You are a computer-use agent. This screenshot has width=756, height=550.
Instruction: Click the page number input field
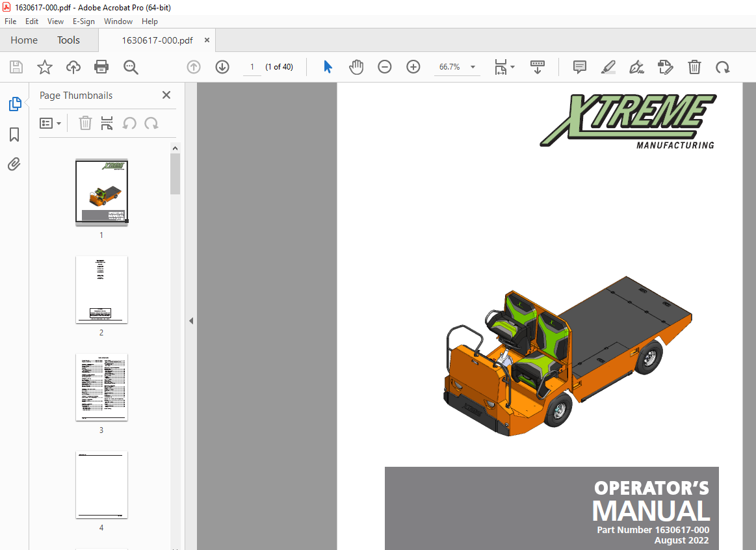[x=252, y=67]
